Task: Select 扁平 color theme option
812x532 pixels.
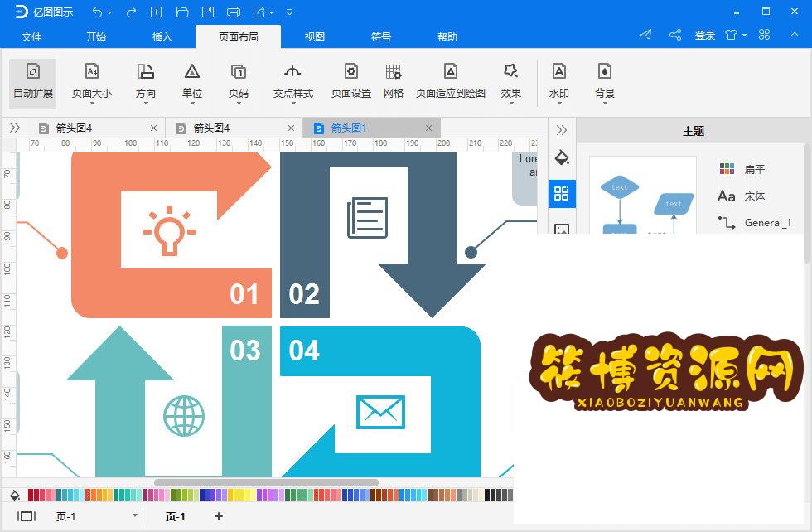Action: 742,169
